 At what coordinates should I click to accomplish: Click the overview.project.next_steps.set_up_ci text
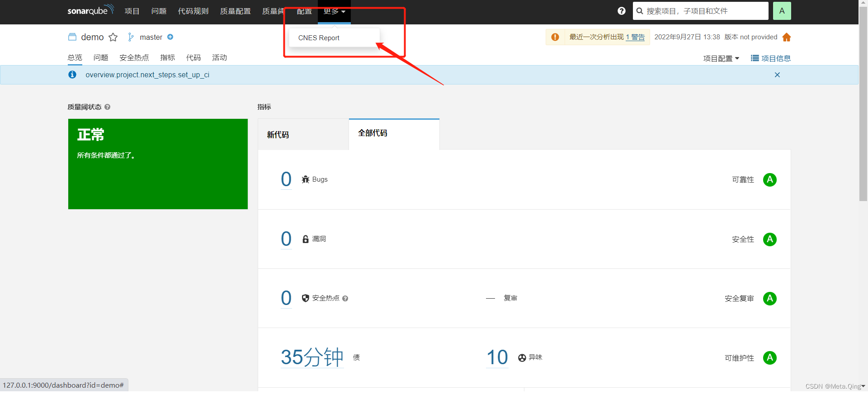tap(147, 75)
